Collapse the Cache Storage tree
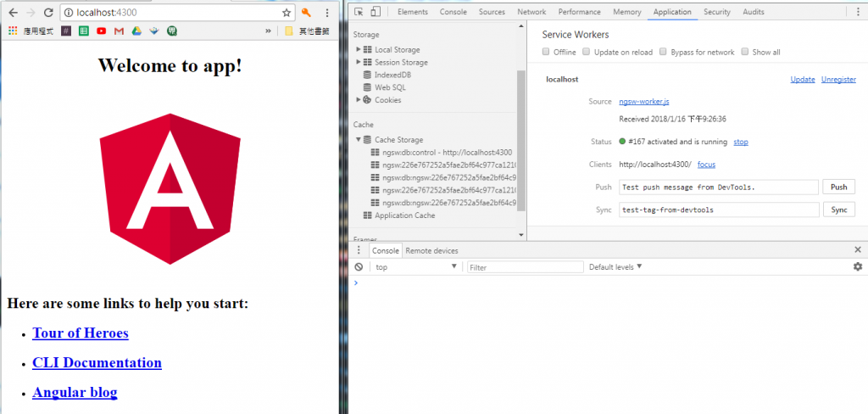 coord(359,140)
